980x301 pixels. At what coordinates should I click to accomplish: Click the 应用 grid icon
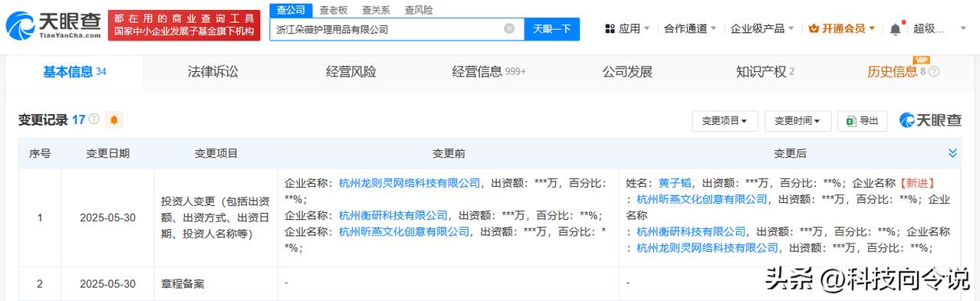610,29
